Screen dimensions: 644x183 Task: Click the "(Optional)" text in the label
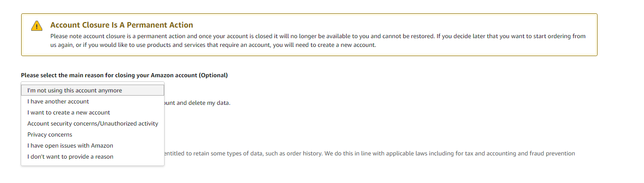tap(213, 75)
